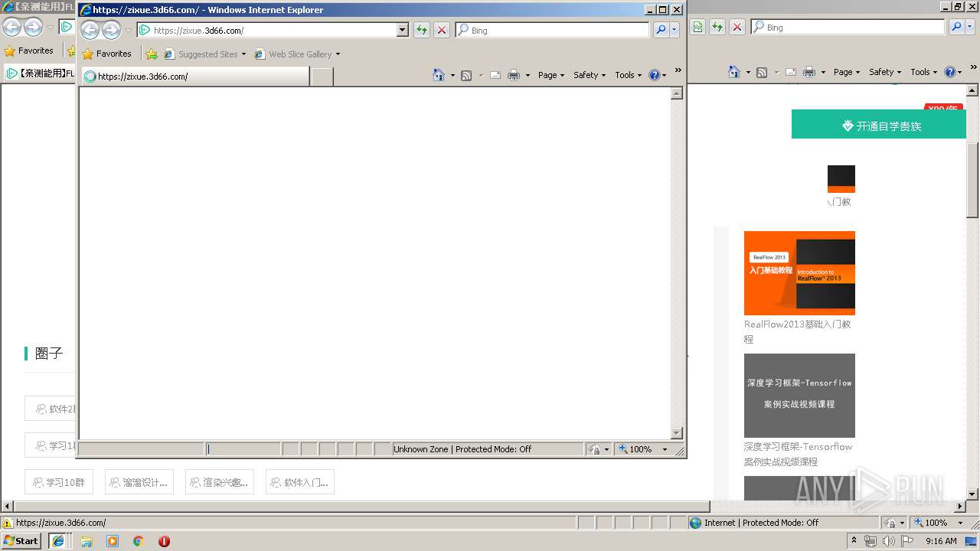
Task: Click Read Mail icon in front IE window
Action: coord(495,75)
